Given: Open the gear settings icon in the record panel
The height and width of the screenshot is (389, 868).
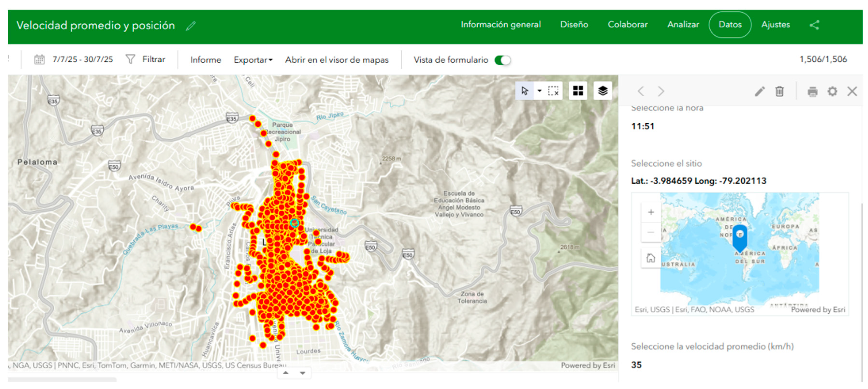Looking at the screenshot, I should (832, 91).
